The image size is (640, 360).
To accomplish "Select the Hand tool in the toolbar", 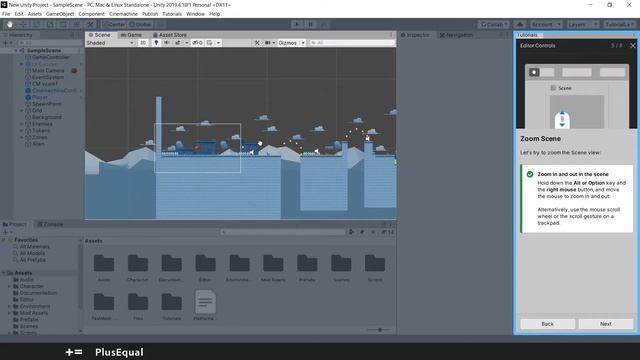I will 9,24.
